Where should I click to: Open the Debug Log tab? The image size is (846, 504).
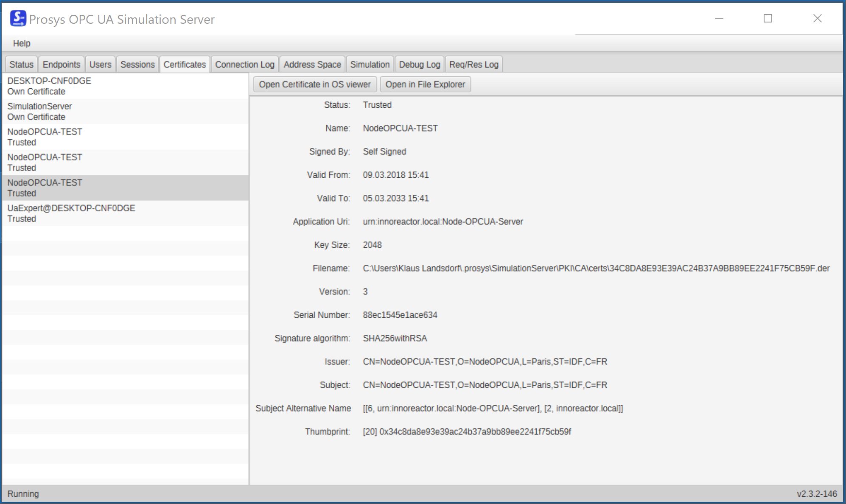tap(419, 64)
